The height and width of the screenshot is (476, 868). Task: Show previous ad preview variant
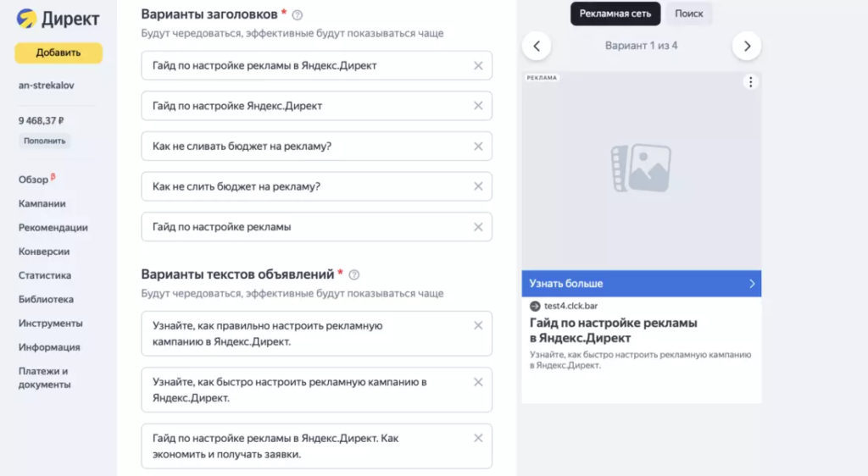coord(537,46)
